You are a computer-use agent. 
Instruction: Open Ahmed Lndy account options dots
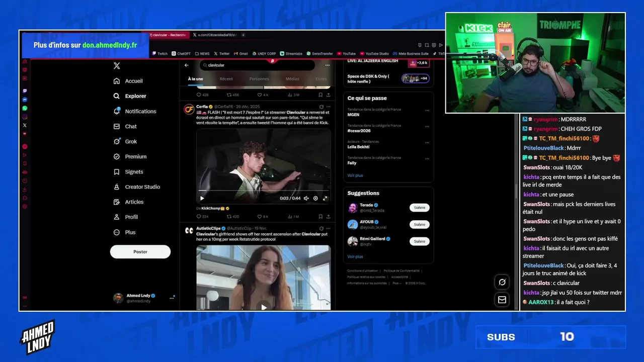pyautogui.click(x=172, y=298)
